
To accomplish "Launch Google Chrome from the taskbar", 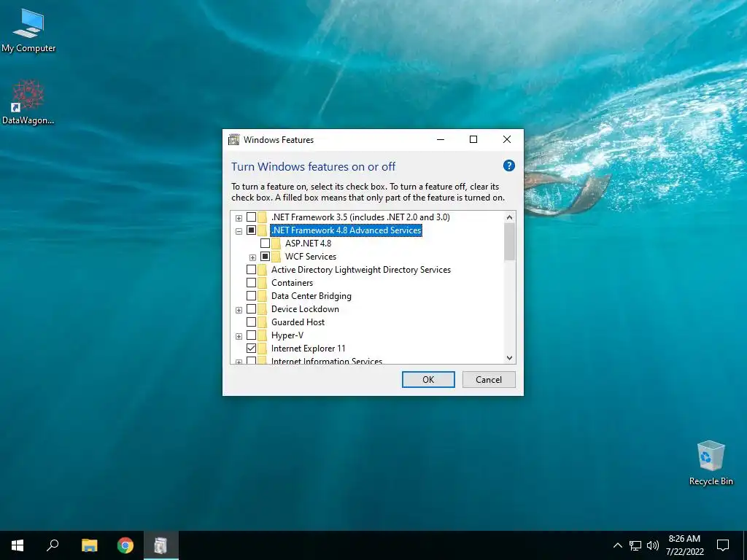I will click(x=125, y=545).
